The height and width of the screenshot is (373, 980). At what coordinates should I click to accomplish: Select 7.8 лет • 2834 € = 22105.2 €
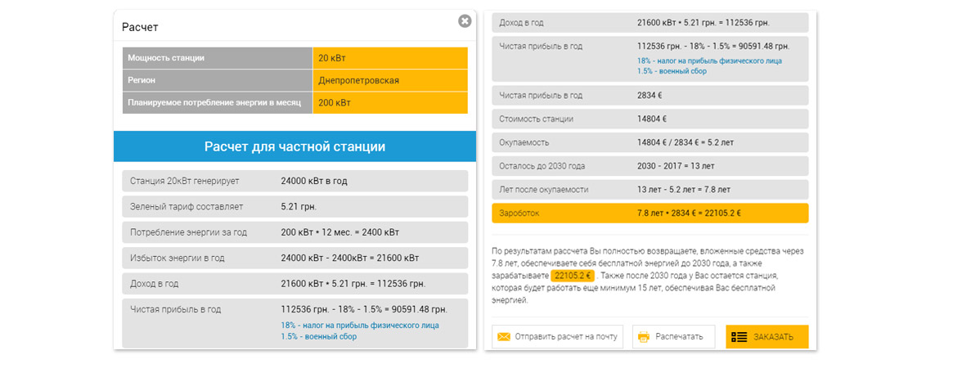pyautogui.click(x=690, y=213)
